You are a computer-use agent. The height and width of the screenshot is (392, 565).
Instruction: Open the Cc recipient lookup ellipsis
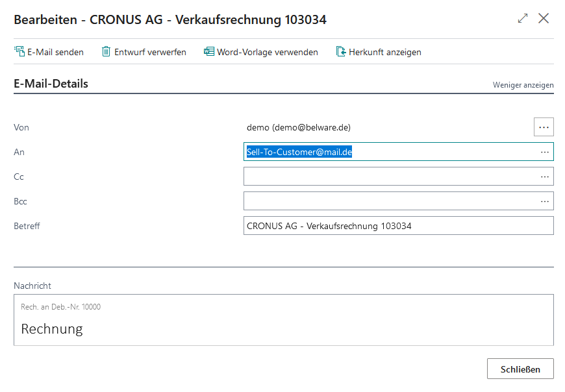coord(544,177)
